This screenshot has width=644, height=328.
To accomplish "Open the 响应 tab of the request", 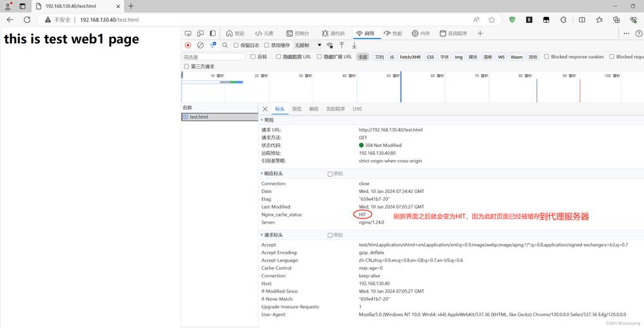I will click(314, 109).
